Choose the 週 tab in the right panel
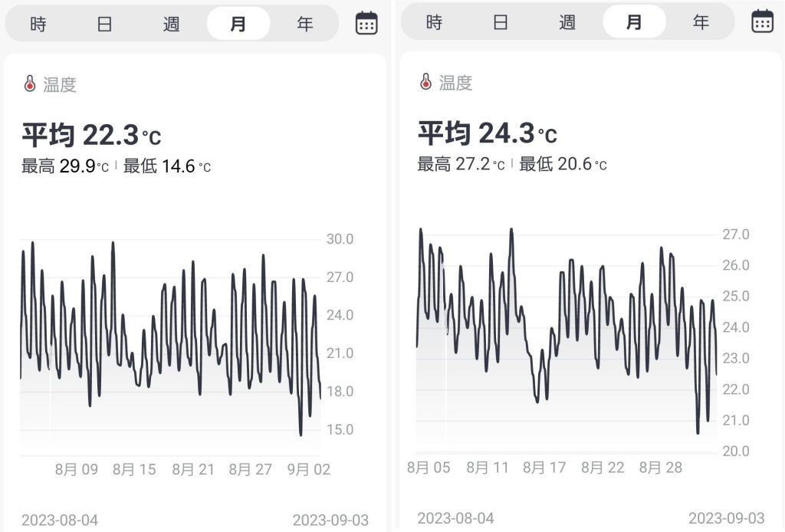 pyautogui.click(x=567, y=22)
